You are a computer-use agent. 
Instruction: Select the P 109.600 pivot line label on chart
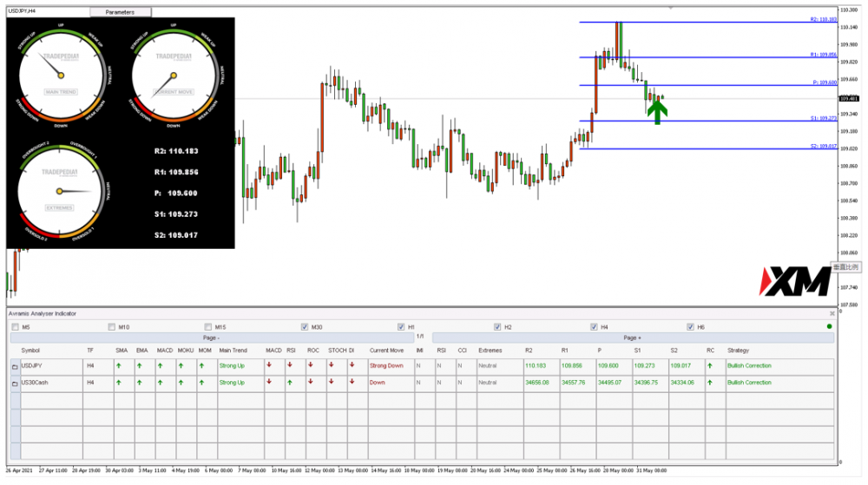tap(825, 82)
